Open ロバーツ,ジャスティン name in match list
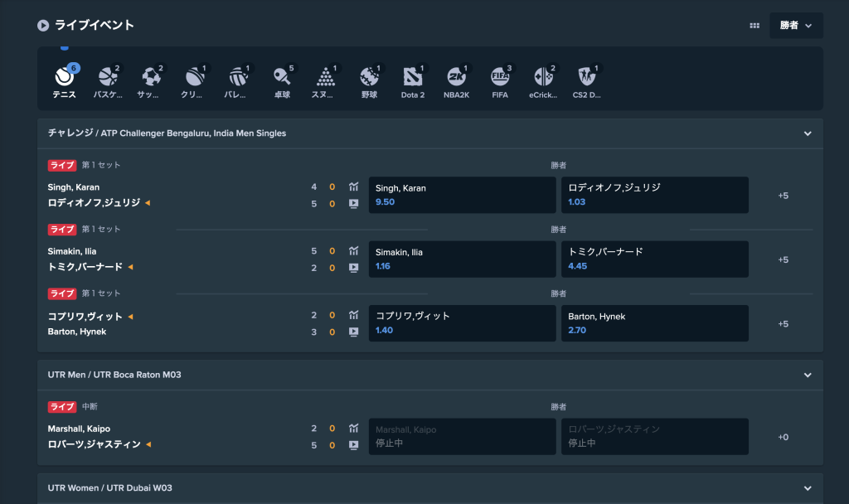Viewport: 849px width, 504px height. pyautogui.click(x=95, y=444)
